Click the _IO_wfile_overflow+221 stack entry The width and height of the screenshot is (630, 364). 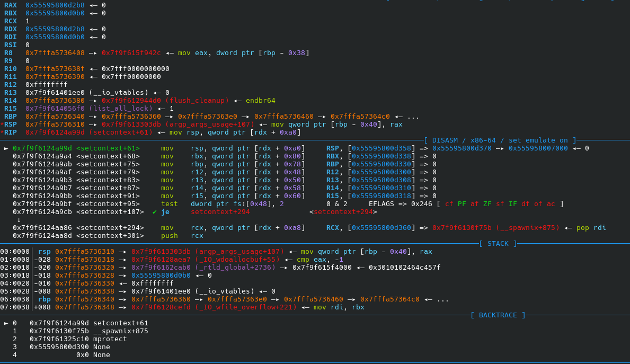pyautogui.click(x=214, y=307)
